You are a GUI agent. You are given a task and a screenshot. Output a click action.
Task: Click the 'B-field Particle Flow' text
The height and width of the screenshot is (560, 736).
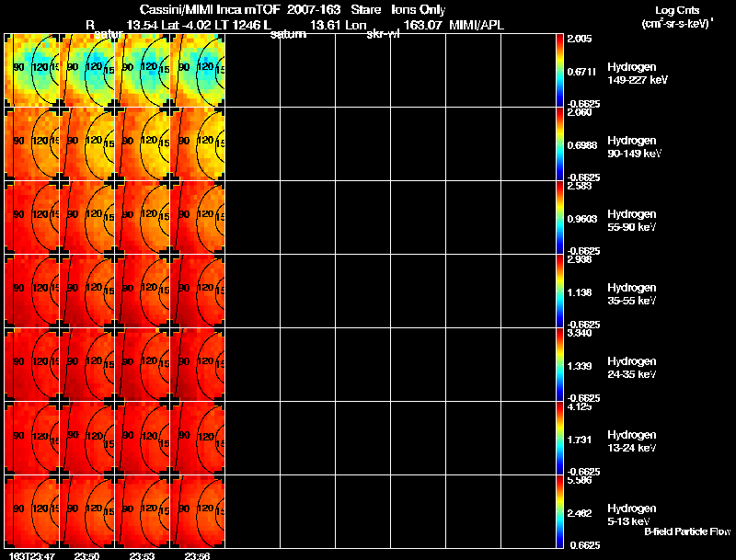[687, 531]
